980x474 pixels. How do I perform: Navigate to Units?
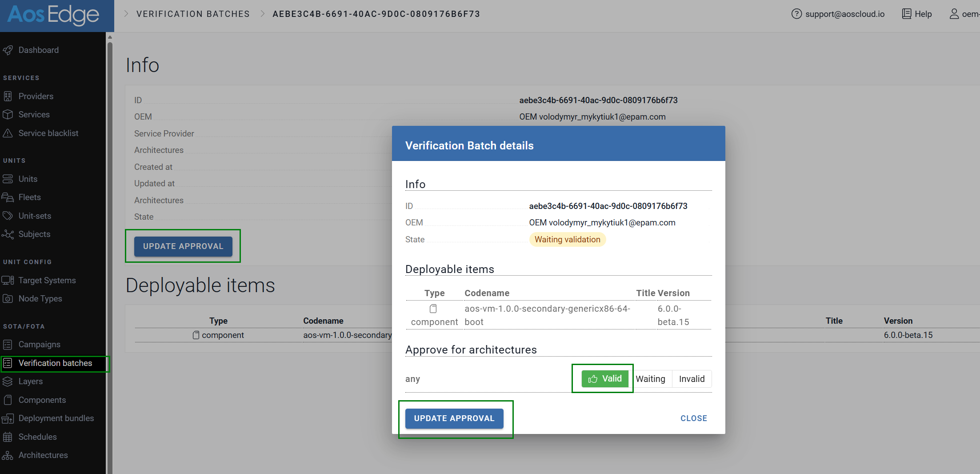(x=28, y=179)
